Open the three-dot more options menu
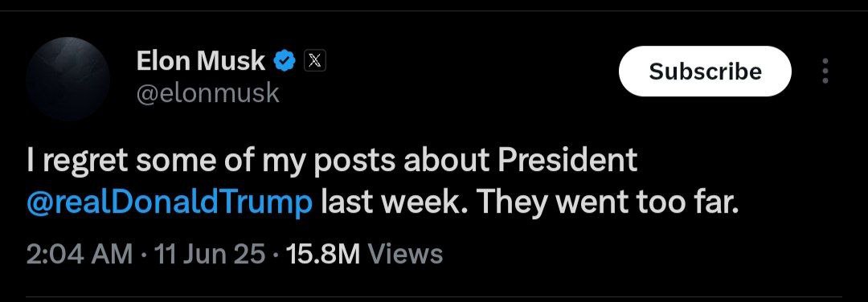Image resolution: width=868 pixels, height=302 pixels. pos(825,71)
